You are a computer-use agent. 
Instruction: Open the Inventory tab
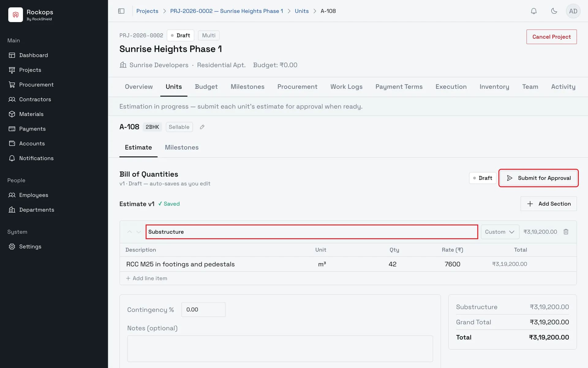click(x=494, y=87)
